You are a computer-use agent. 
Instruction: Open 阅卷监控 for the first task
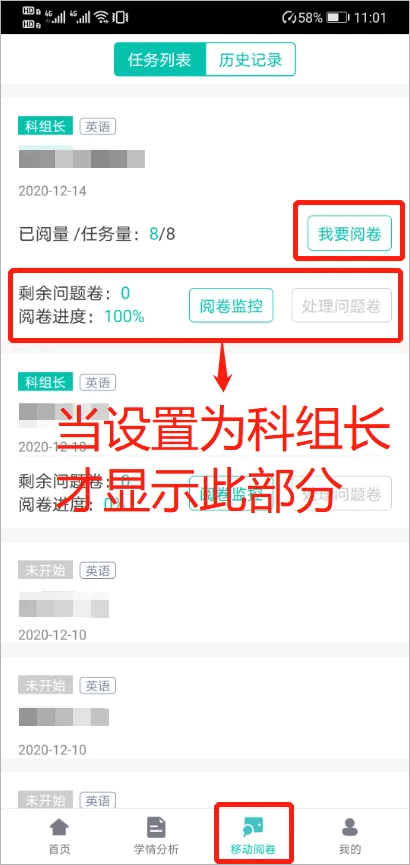coord(231,305)
